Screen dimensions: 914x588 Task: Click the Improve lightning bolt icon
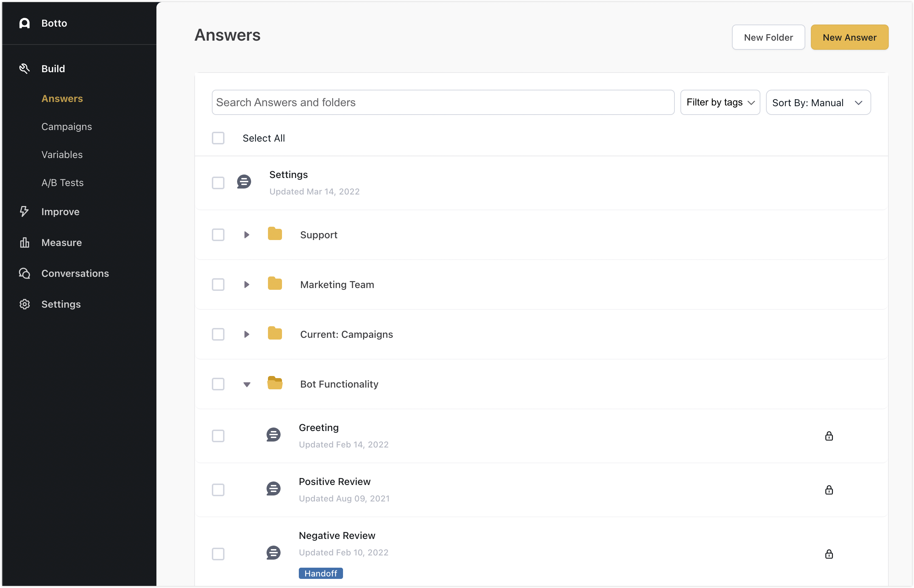tap(25, 212)
